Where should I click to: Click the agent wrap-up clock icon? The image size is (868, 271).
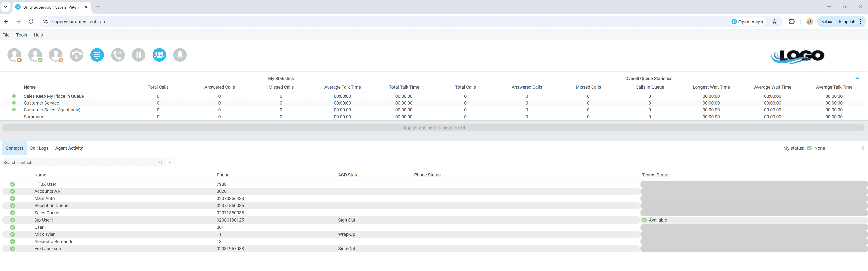56,55
